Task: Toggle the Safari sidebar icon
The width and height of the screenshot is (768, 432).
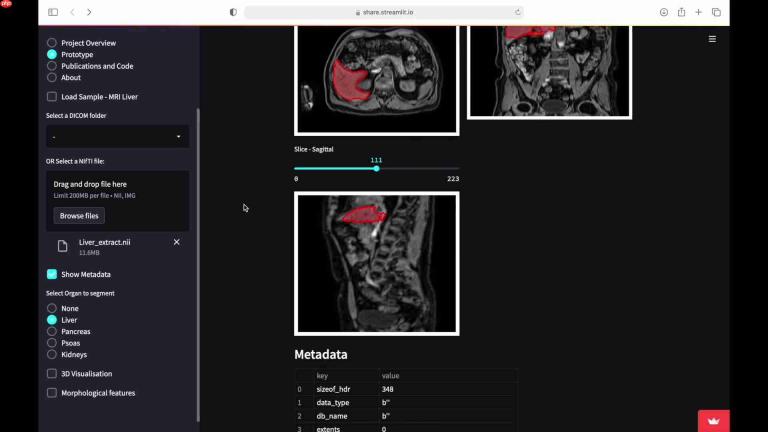Action: tap(53, 12)
